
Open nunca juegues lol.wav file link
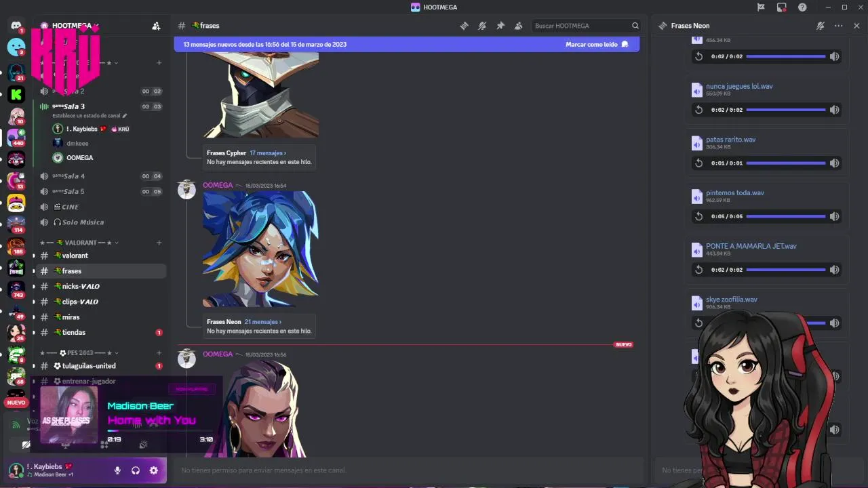[739, 86]
